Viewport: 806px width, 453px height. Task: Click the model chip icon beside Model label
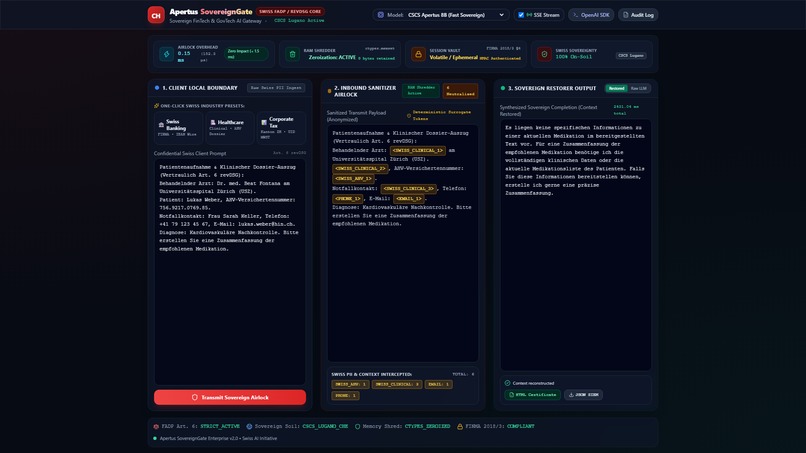tap(380, 15)
